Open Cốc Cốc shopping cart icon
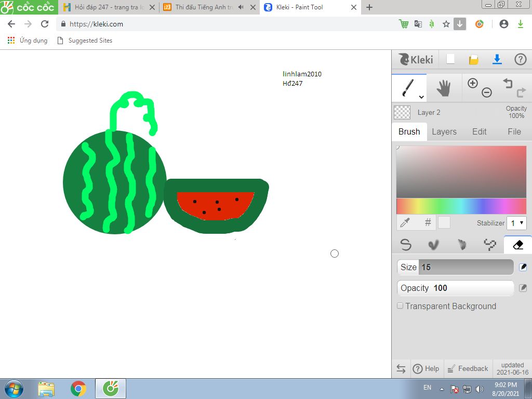The image size is (532, 399). click(x=404, y=24)
